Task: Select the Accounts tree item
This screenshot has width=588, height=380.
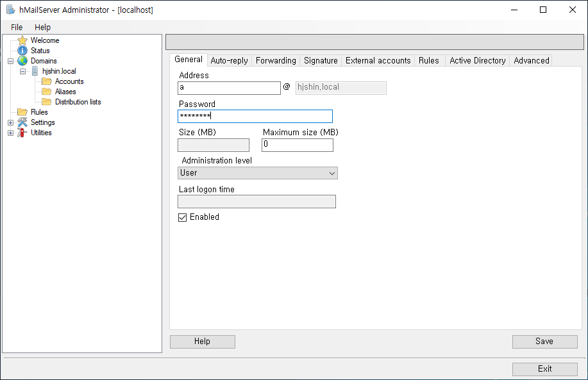Action: pyautogui.click(x=69, y=81)
